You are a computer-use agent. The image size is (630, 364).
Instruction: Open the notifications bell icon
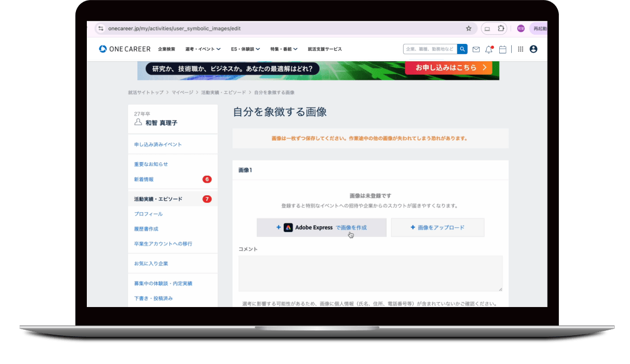489,49
